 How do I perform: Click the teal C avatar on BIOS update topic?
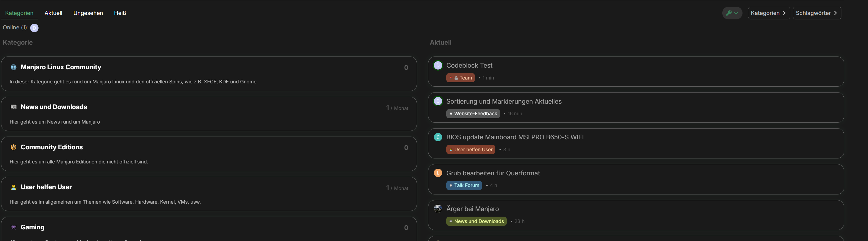pos(438,137)
